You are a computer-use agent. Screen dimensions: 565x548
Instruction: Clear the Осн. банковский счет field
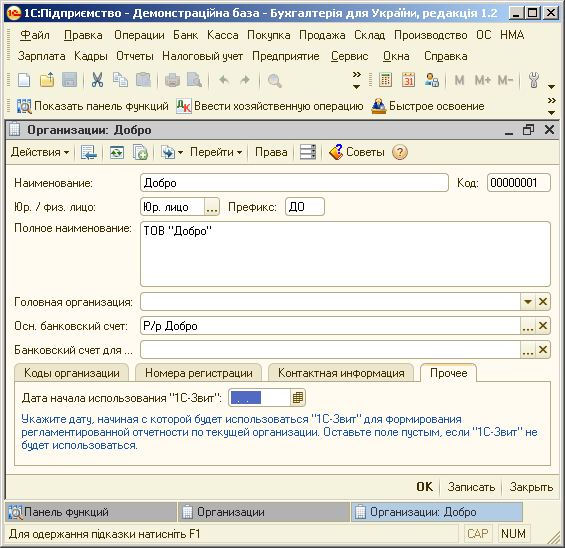click(543, 326)
